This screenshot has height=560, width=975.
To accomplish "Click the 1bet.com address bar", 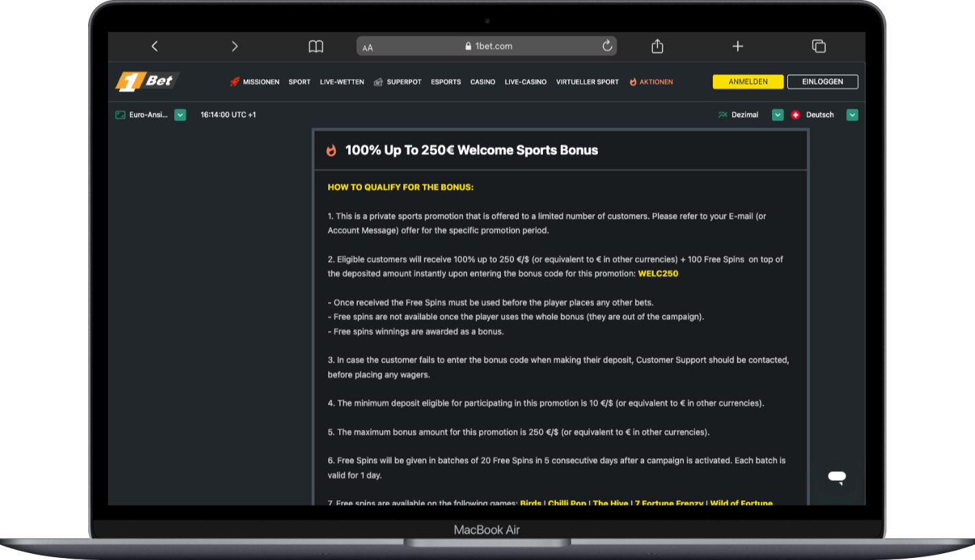I will tap(489, 46).
